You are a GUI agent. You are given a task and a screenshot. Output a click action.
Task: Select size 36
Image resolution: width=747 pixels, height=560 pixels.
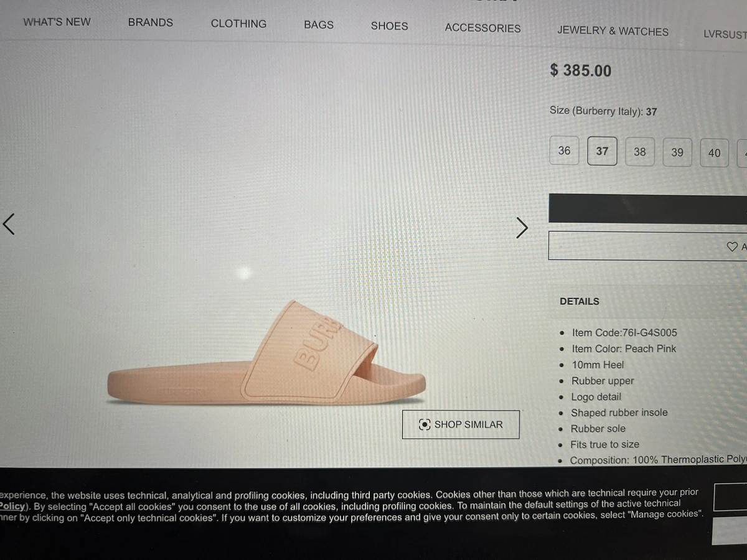pos(564,151)
